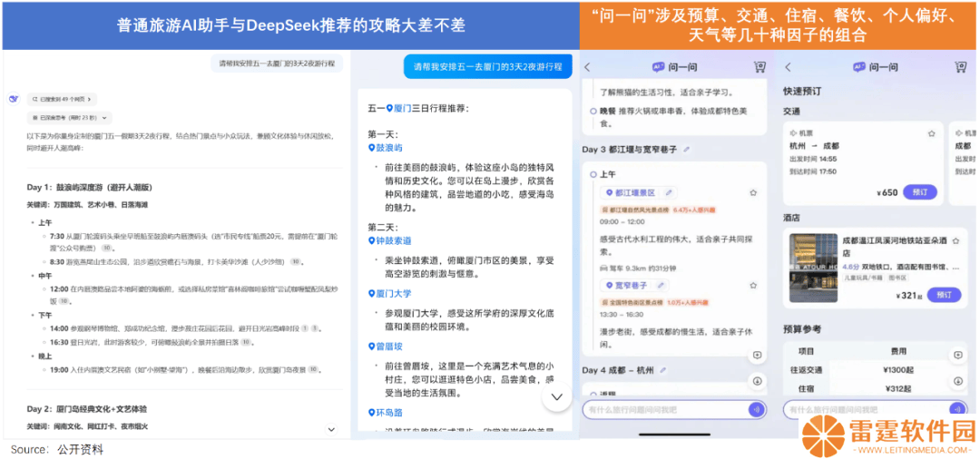Screen dimensions: 980x459
Task: Open the 曾厝垵 location link
Action: click(385, 346)
